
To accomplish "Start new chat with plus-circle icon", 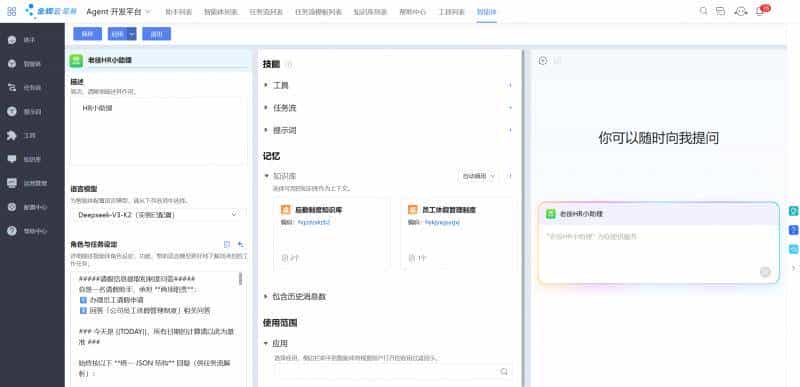I will tap(543, 61).
